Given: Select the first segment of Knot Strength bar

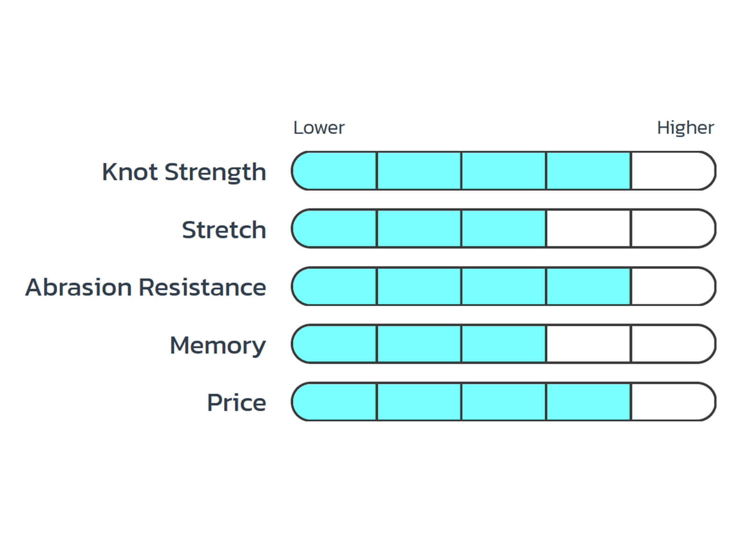Looking at the screenshot, I should 335,171.
